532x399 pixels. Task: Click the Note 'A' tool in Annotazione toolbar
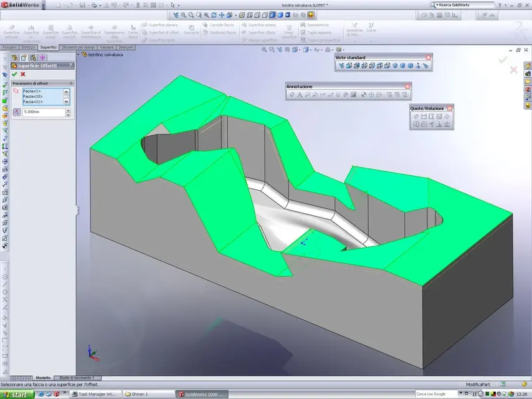299,95
